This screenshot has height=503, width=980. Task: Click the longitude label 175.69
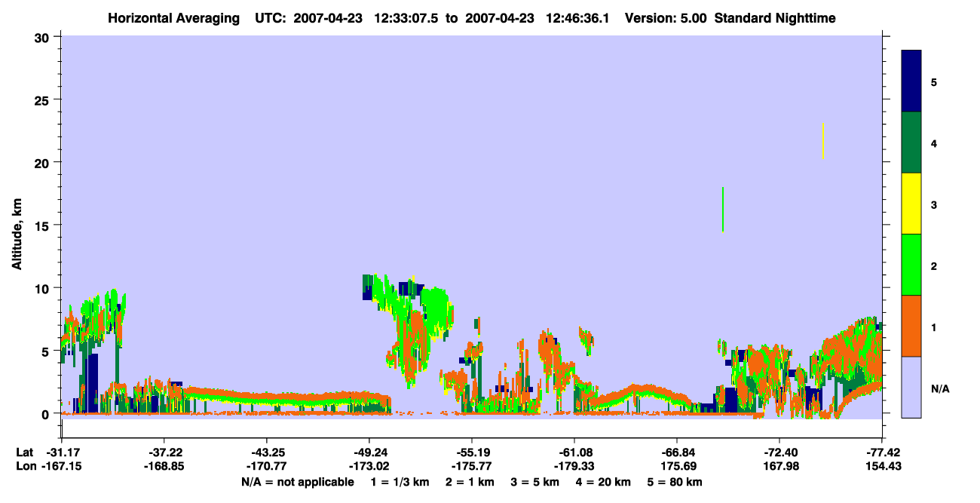[x=677, y=467]
